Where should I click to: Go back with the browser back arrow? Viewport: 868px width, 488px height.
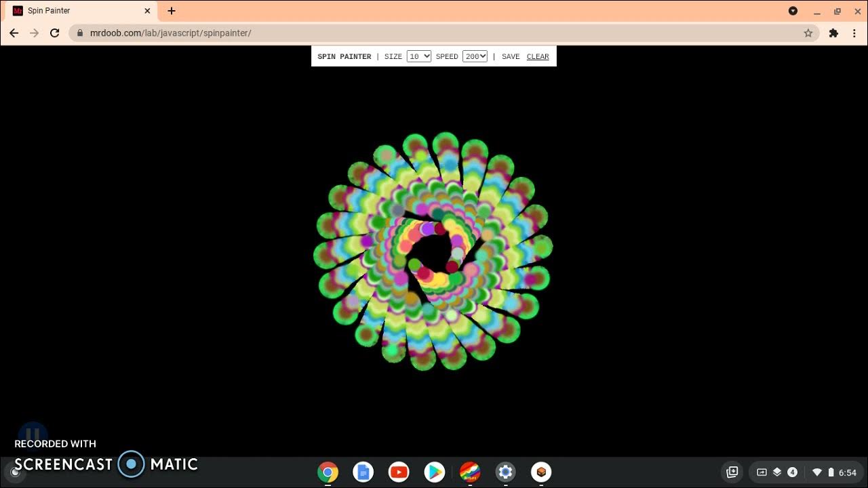14,33
